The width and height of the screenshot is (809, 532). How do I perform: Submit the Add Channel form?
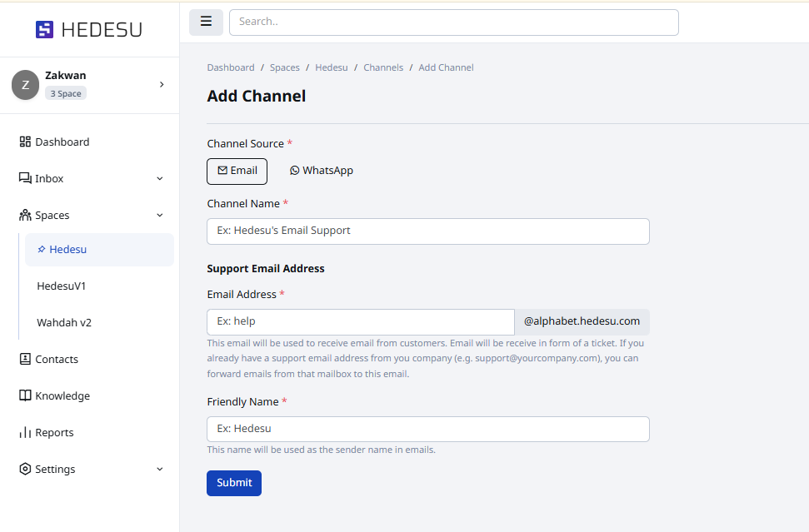click(234, 483)
